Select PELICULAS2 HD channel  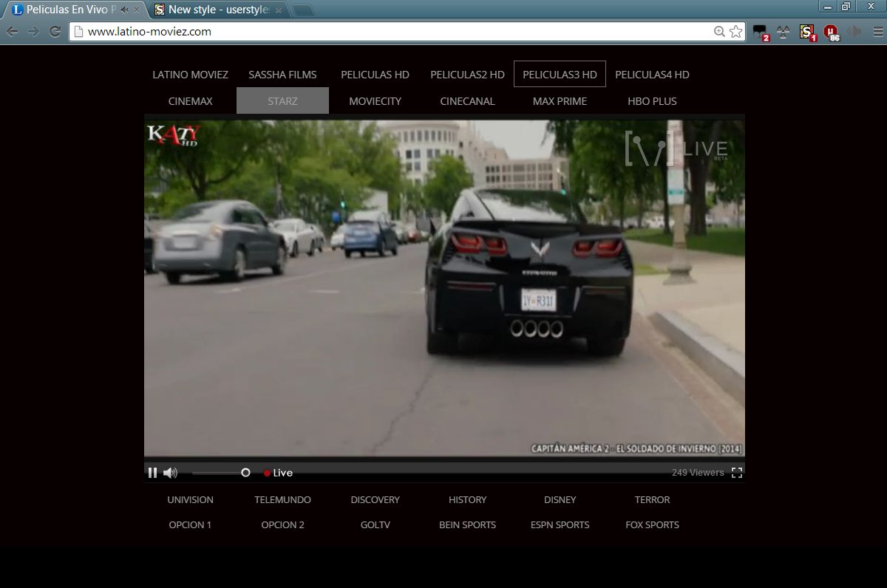click(x=467, y=75)
